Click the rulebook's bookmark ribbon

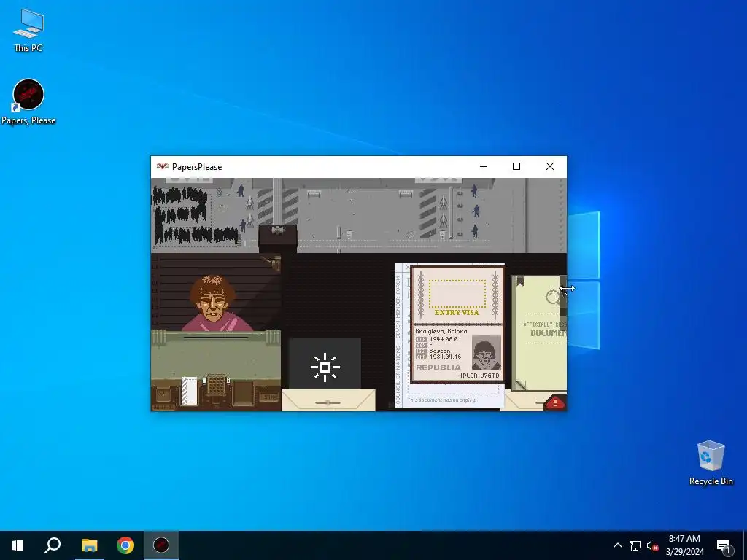519,281
